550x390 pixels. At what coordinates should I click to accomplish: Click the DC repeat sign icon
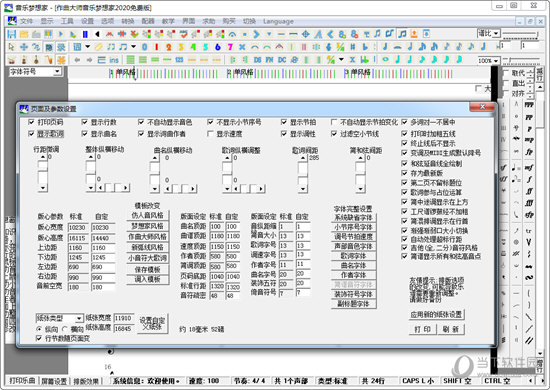[x=282, y=60]
